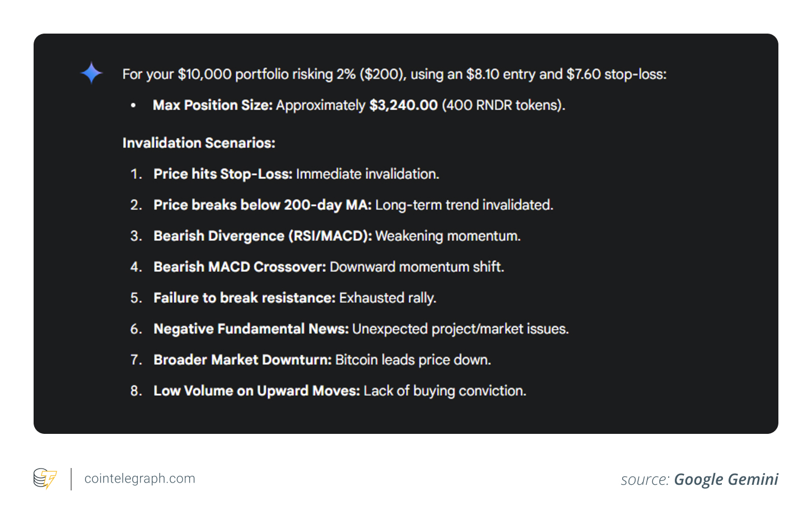Select "Bearish Divergence (RSI/MACD)" list item

263,236
